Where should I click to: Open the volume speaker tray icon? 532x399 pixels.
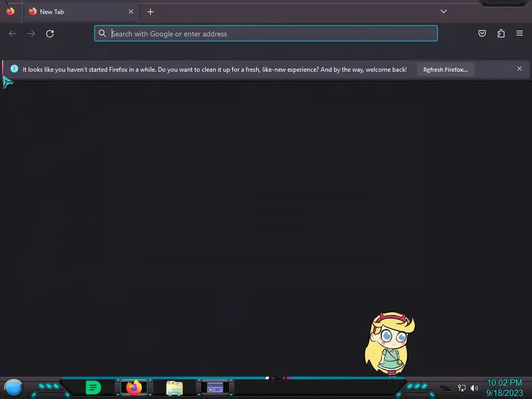pyautogui.click(x=474, y=388)
